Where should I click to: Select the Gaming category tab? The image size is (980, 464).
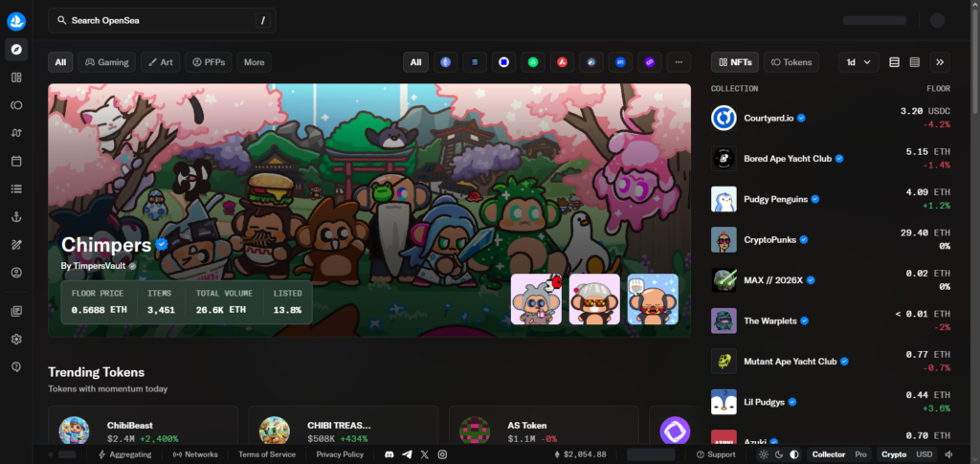(x=106, y=62)
